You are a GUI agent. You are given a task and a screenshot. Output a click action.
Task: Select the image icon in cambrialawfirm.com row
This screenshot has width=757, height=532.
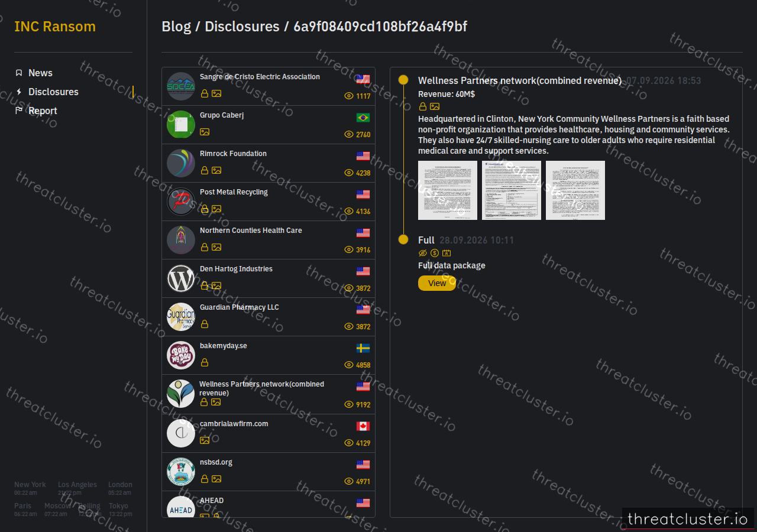pyautogui.click(x=205, y=440)
